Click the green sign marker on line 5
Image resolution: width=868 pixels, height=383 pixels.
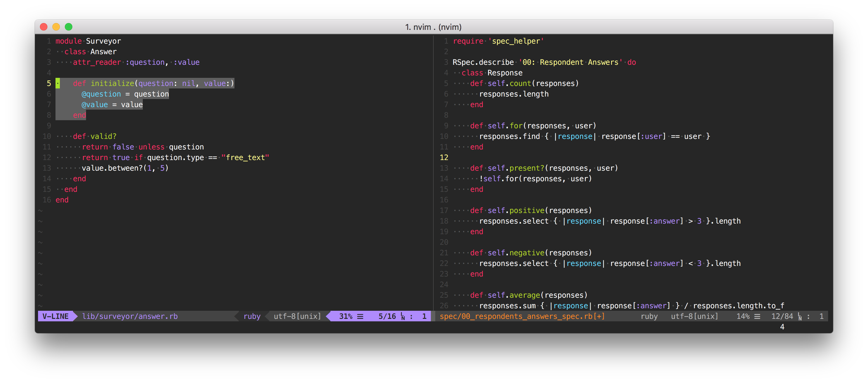58,83
